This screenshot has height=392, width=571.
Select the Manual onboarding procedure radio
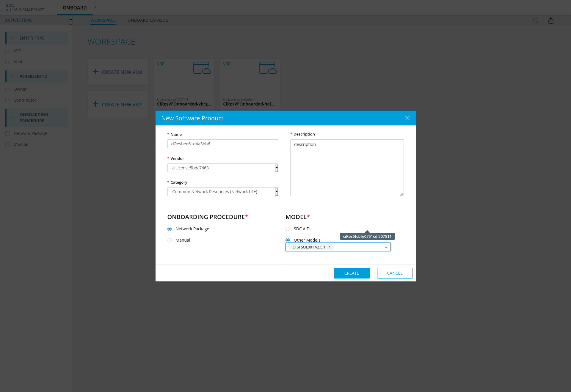coord(170,240)
